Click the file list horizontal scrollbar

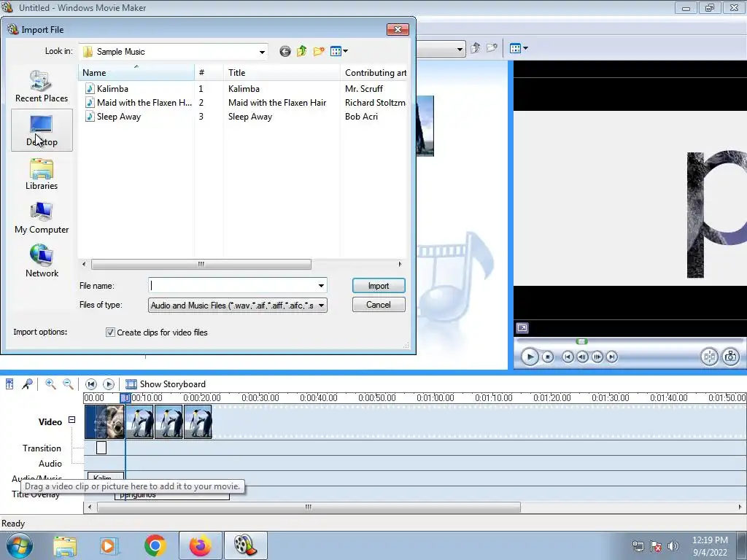coord(201,264)
